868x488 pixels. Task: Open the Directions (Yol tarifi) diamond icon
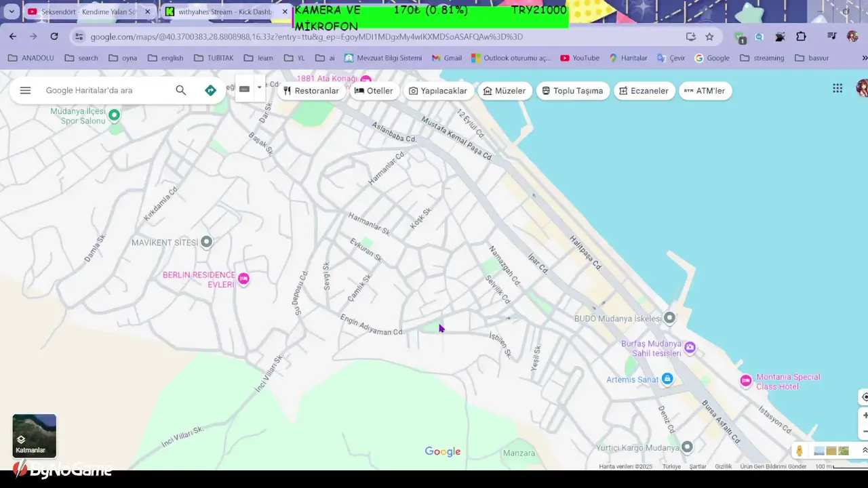pyautogui.click(x=210, y=90)
